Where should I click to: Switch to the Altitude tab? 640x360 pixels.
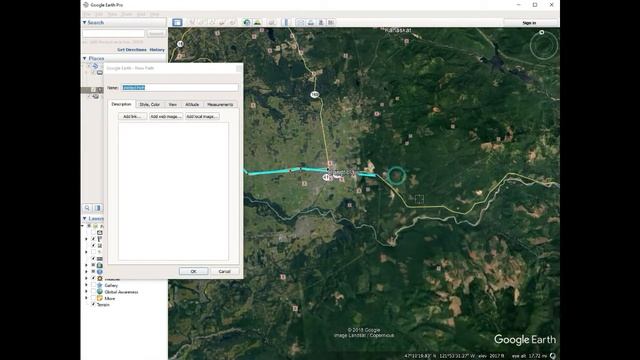(x=192, y=104)
